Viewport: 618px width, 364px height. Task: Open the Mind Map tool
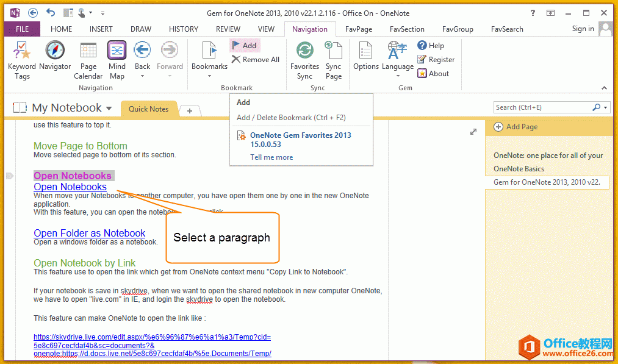tap(117, 60)
